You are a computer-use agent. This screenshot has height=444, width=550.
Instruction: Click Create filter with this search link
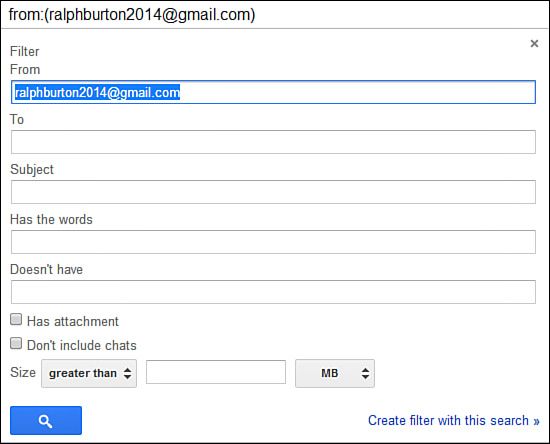point(454,421)
